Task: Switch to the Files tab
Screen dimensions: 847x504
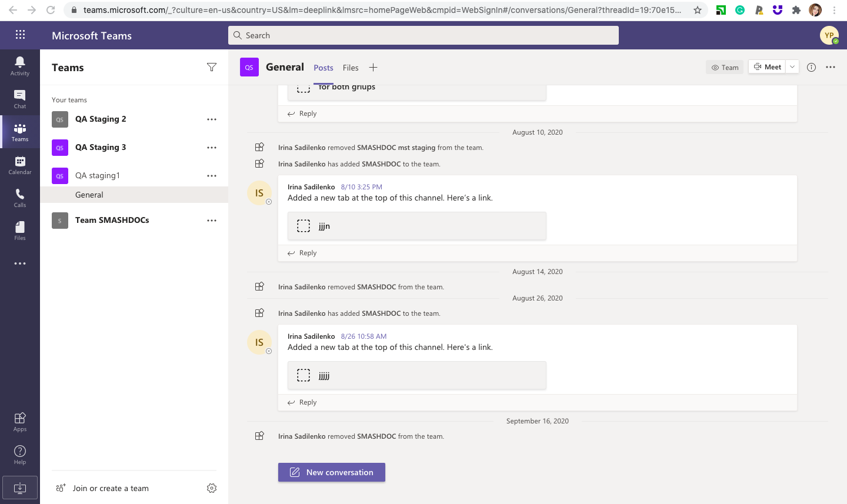Action: coord(351,68)
